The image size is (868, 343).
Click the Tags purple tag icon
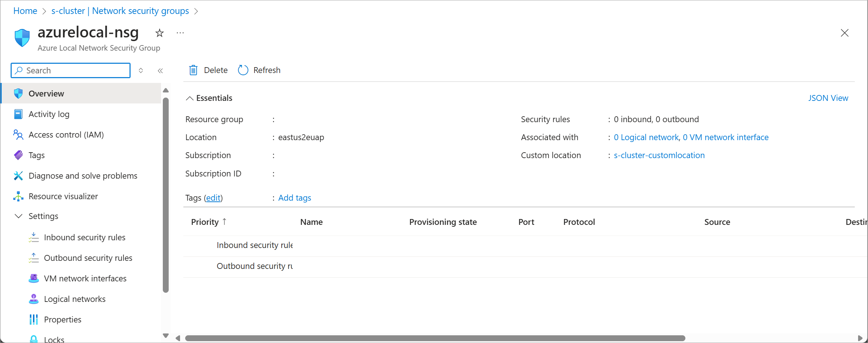click(18, 155)
